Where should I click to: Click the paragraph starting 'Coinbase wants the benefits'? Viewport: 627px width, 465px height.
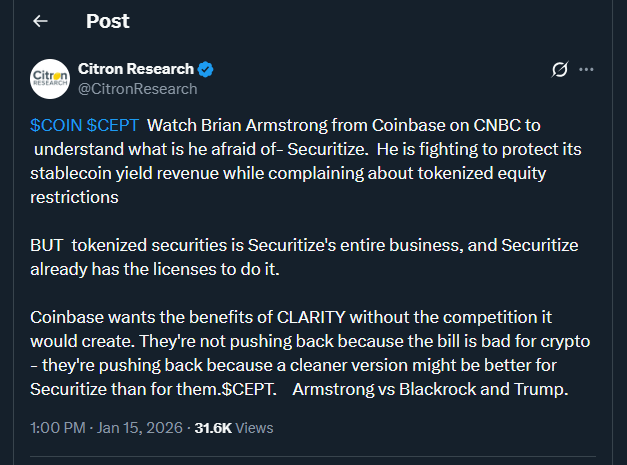tap(300, 353)
